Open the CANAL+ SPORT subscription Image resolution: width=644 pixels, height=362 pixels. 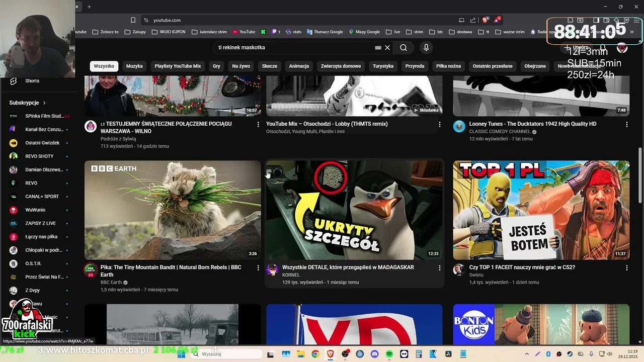(x=39, y=197)
